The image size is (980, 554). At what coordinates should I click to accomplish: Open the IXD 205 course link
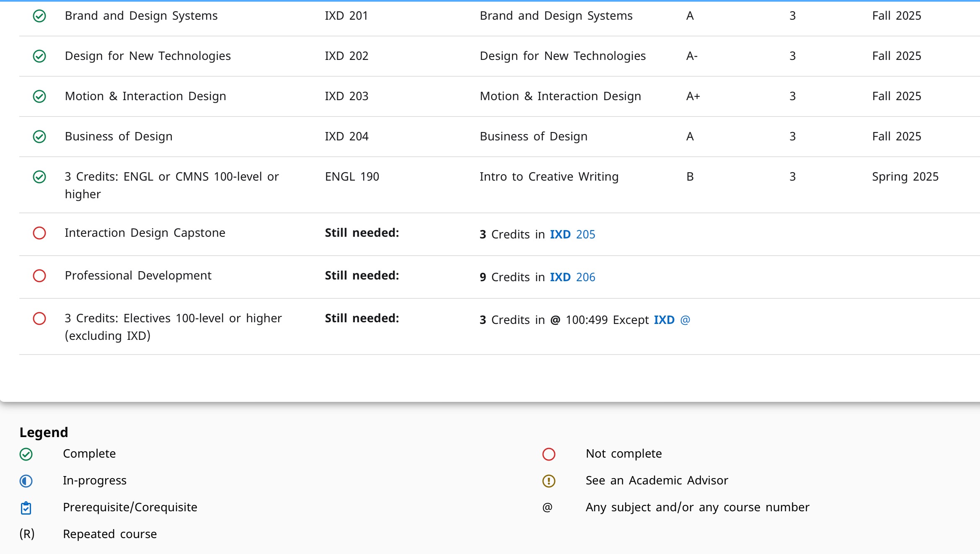point(572,234)
